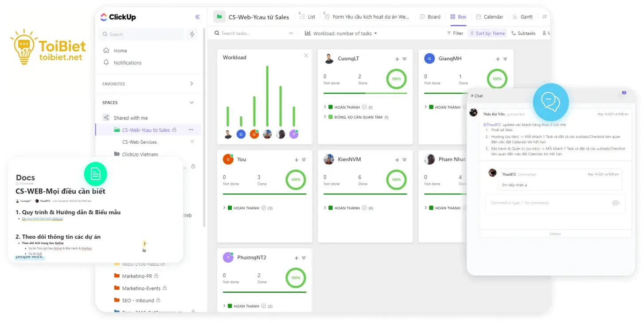Add task with plus on GiangMH card
Image resolution: width=644 pixels, height=323 pixels.
(498, 59)
